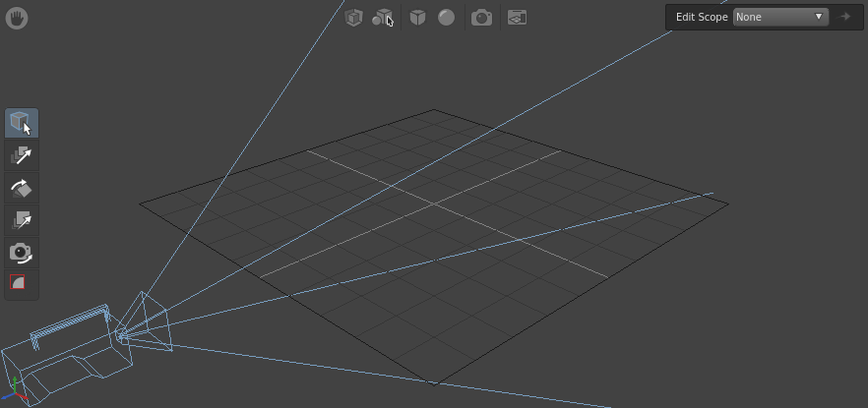Image resolution: width=868 pixels, height=408 pixels.
Task: Click the selection mode icon with sphere and cursor
Action: point(383,18)
